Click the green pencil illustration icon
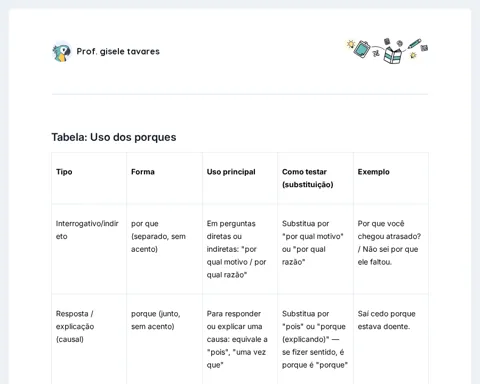This screenshot has height=384, width=480. [x=414, y=44]
